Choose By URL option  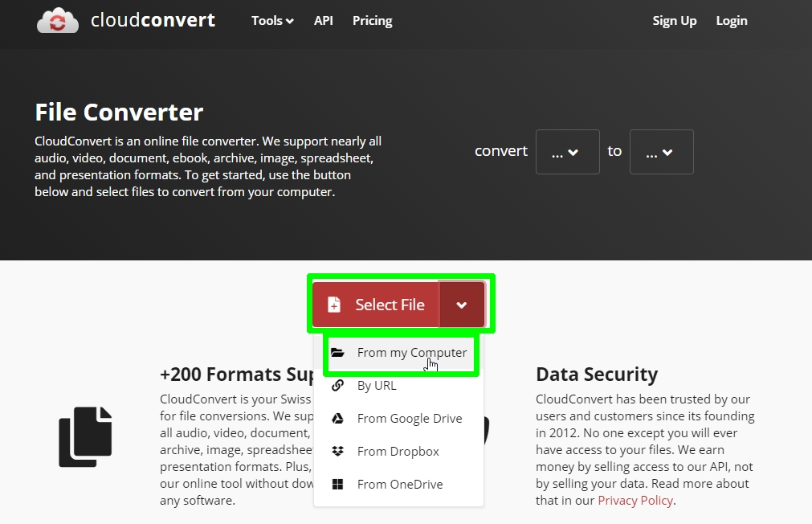tap(398, 386)
